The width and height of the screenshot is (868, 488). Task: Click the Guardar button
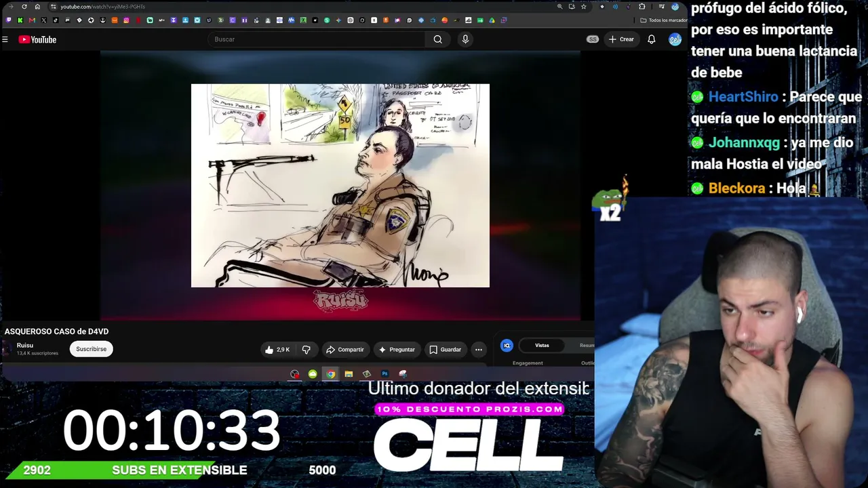click(445, 350)
